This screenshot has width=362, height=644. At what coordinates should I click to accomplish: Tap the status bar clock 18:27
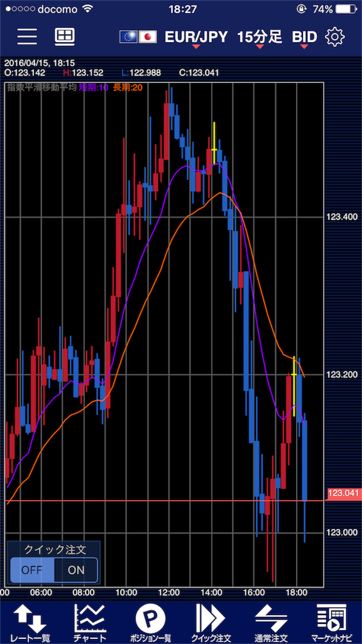click(x=183, y=9)
